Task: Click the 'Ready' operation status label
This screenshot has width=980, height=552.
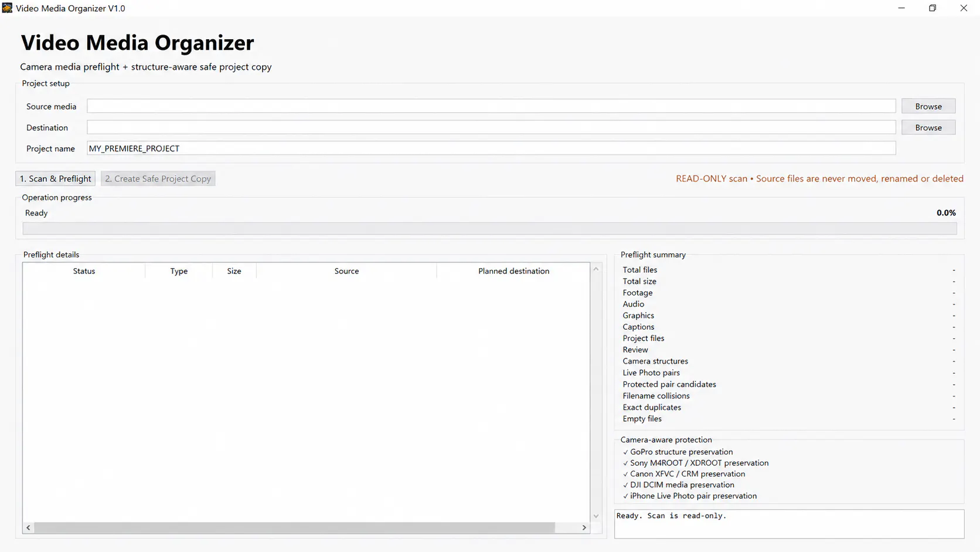Action: click(x=36, y=213)
